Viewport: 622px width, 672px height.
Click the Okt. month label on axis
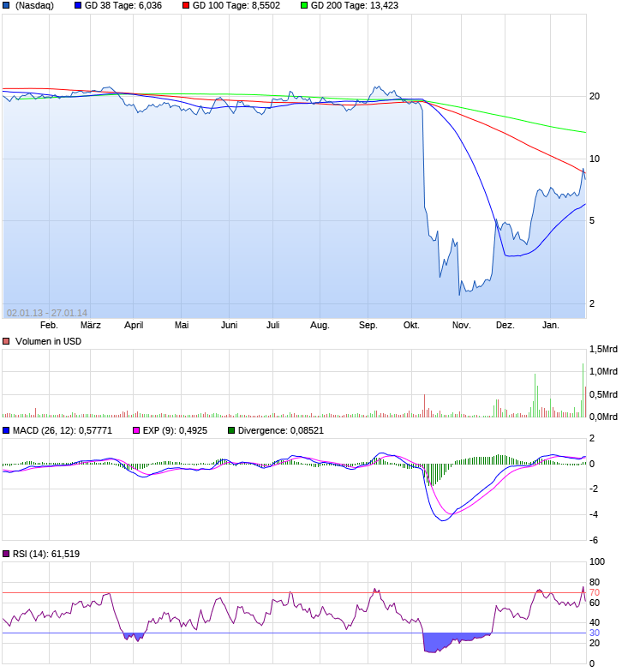pyautogui.click(x=411, y=326)
